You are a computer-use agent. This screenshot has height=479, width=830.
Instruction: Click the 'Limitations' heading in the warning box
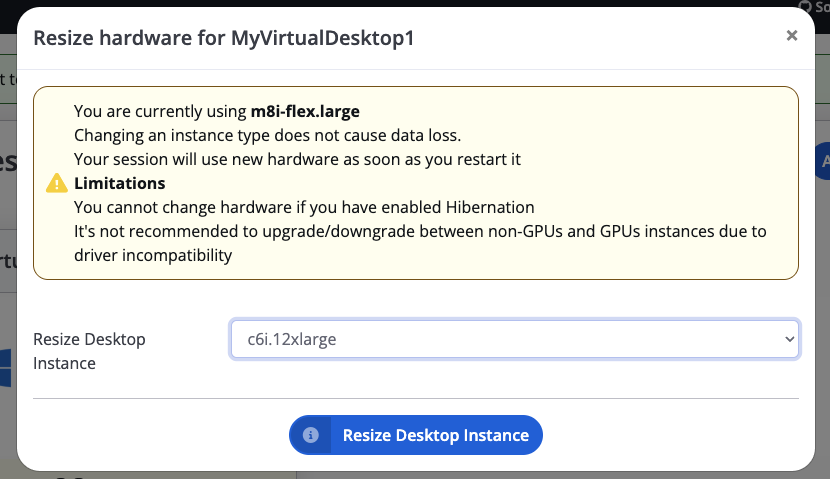[x=120, y=183]
